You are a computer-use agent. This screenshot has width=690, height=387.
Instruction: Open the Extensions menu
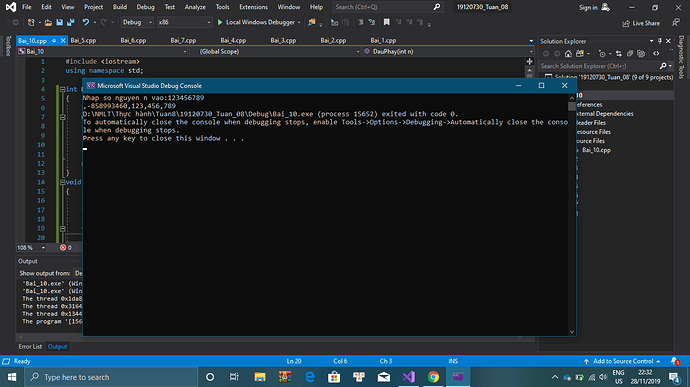tap(253, 7)
